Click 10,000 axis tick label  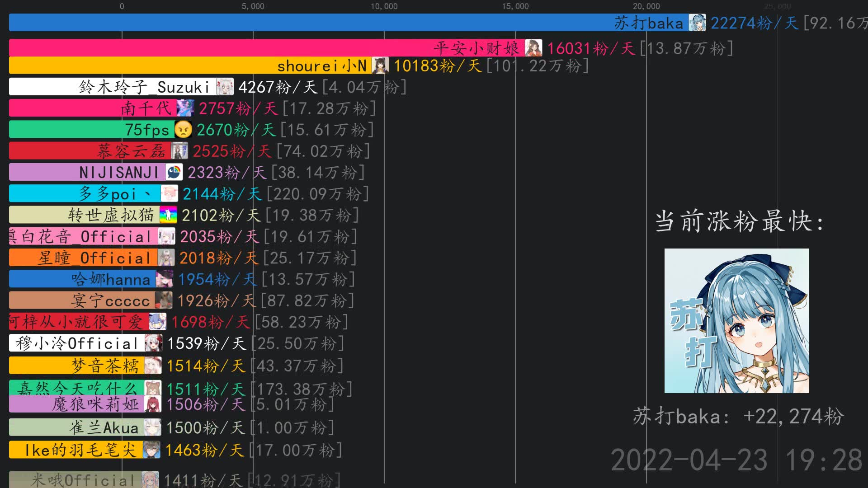[384, 6]
